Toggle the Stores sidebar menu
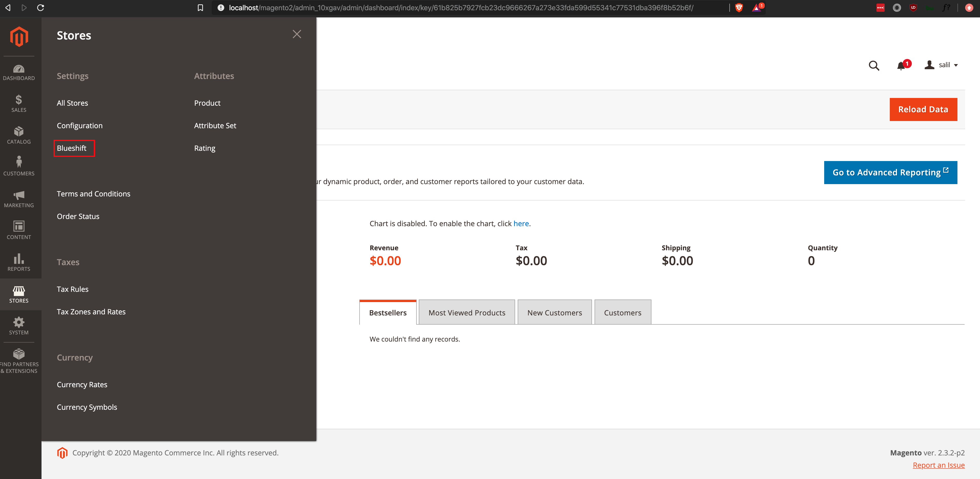This screenshot has height=479, width=980. coord(19,294)
